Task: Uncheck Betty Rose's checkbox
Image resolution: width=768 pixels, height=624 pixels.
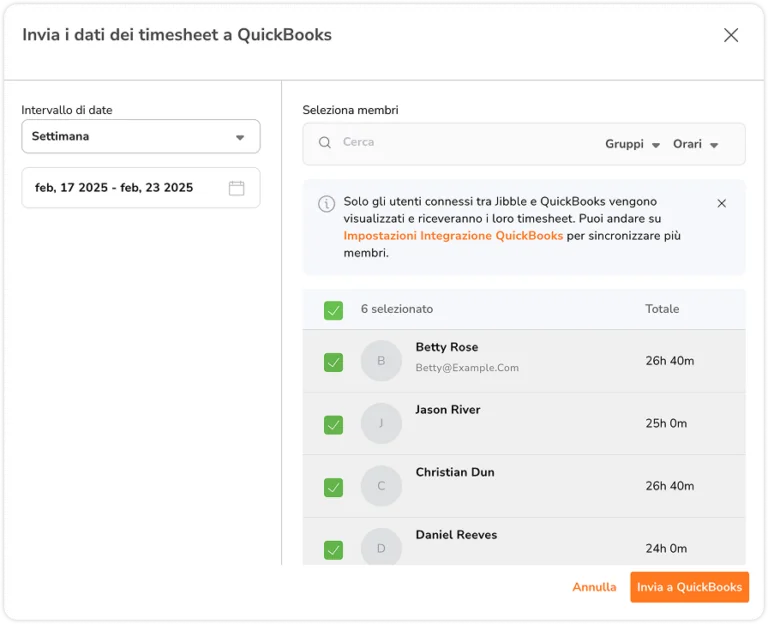Action: pos(334,362)
